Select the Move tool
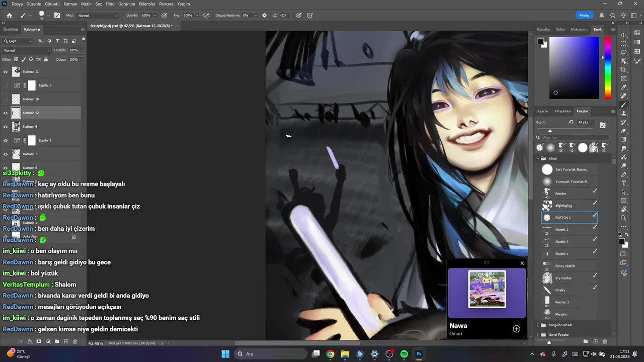The image size is (644, 362). coord(624,35)
